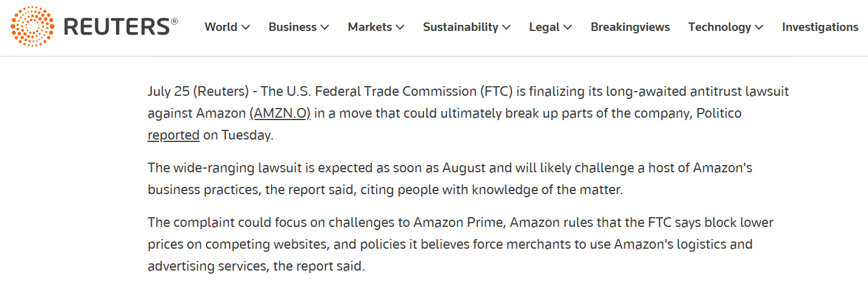Open the AMZN.O stock ticker link
The image size is (868, 290).
280,113
